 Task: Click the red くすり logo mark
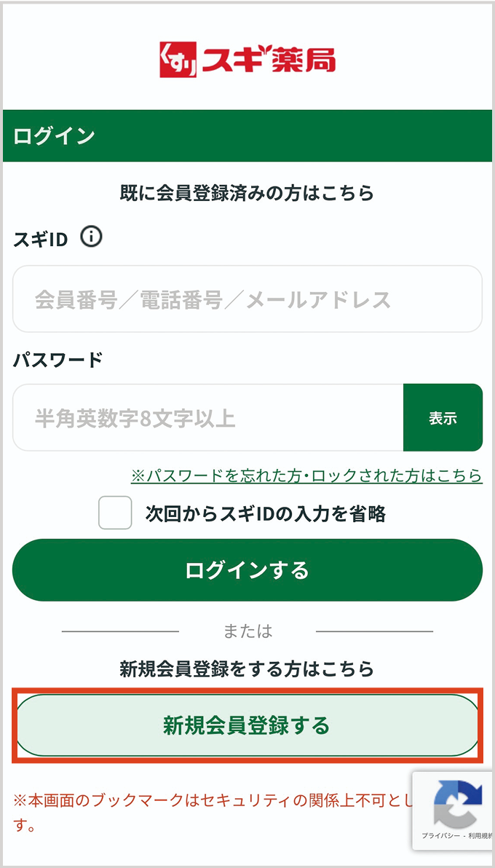(x=178, y=60)
